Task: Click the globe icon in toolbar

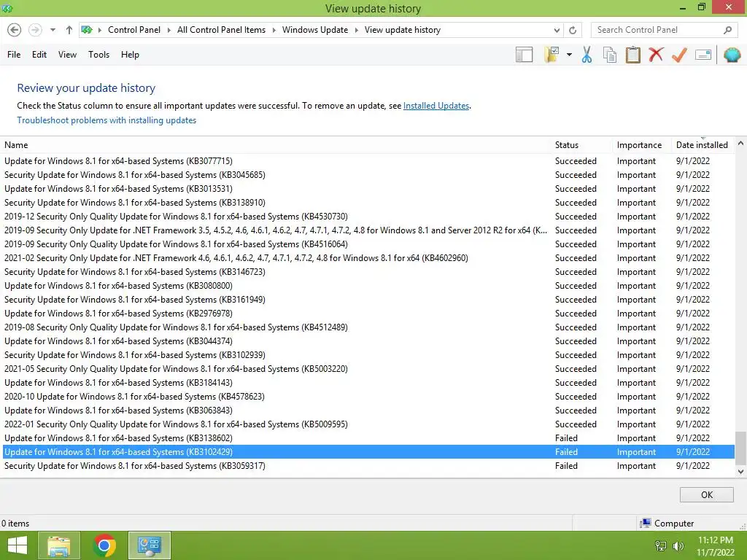Action: pos(732,55)
